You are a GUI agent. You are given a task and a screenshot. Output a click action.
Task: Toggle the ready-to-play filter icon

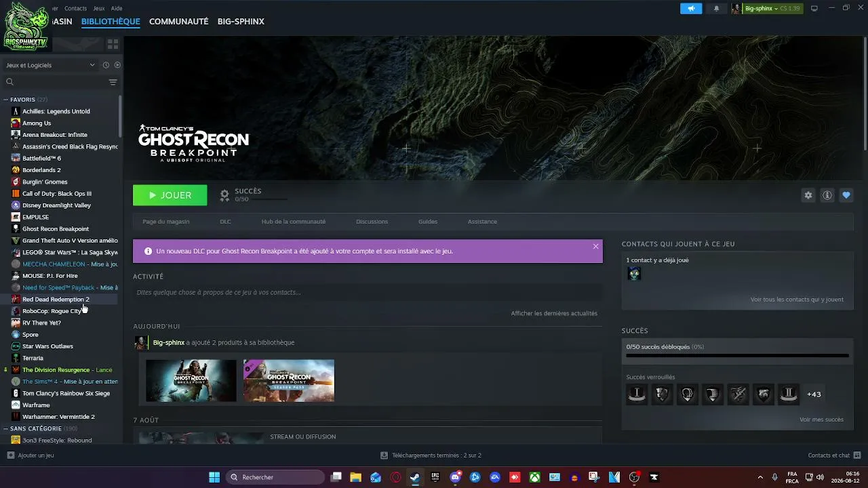coord(117,65)
